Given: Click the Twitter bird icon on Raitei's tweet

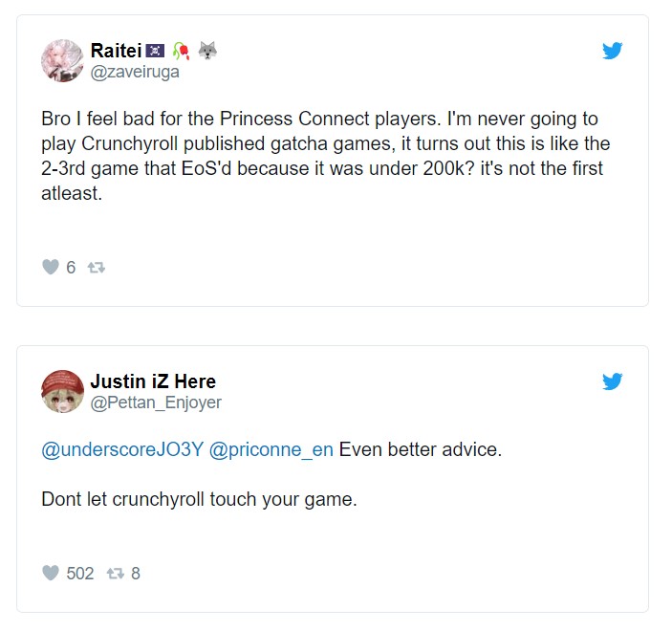Looking at the screenshot, I should click(x=613, y=52).
